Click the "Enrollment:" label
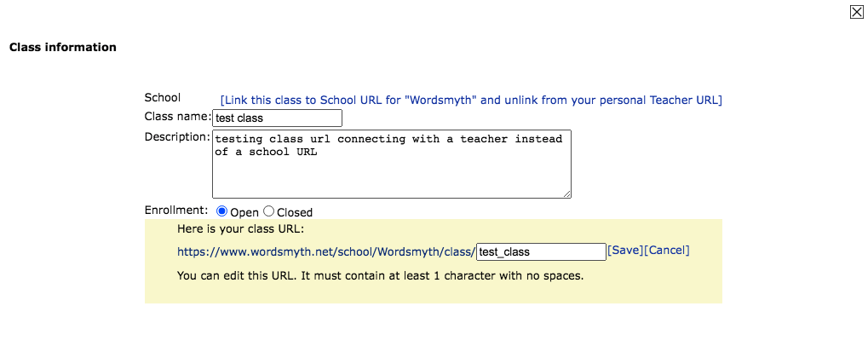 (x=176, y=210)
